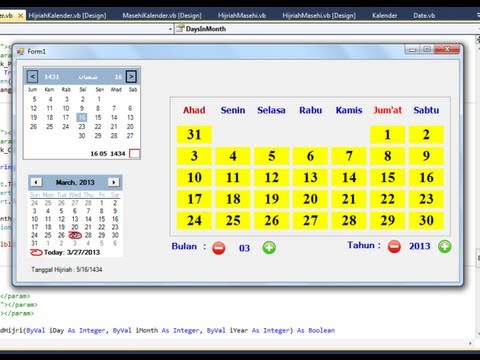Click the yellow day 27 cell

[310, 220]
